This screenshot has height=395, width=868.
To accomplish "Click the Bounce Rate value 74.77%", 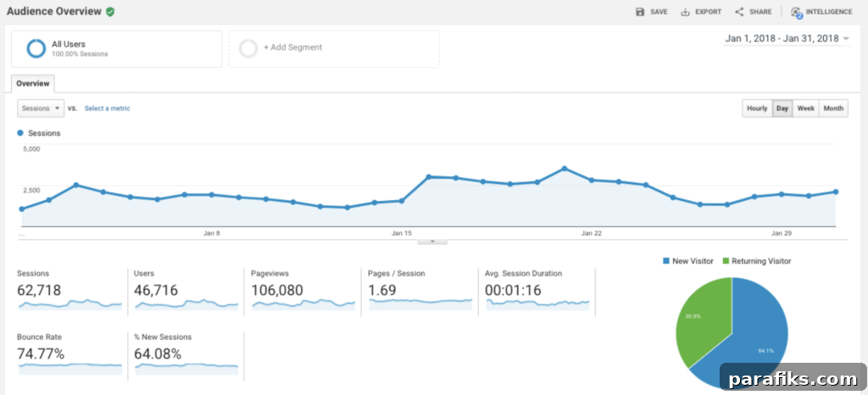I will (41, 353).
